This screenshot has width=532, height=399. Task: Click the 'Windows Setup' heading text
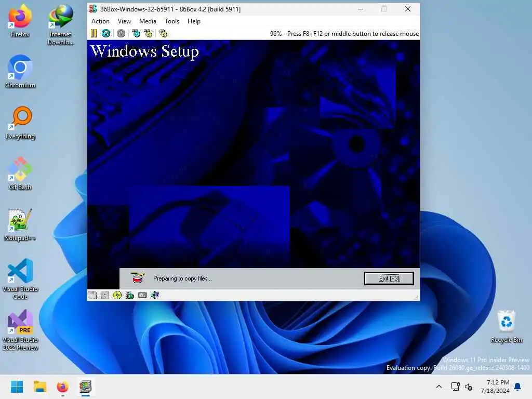tap(145, 51)
